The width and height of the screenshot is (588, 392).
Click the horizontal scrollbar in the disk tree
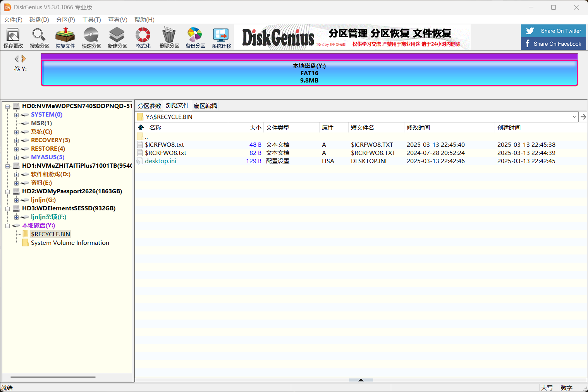click(x=53, y=377)
